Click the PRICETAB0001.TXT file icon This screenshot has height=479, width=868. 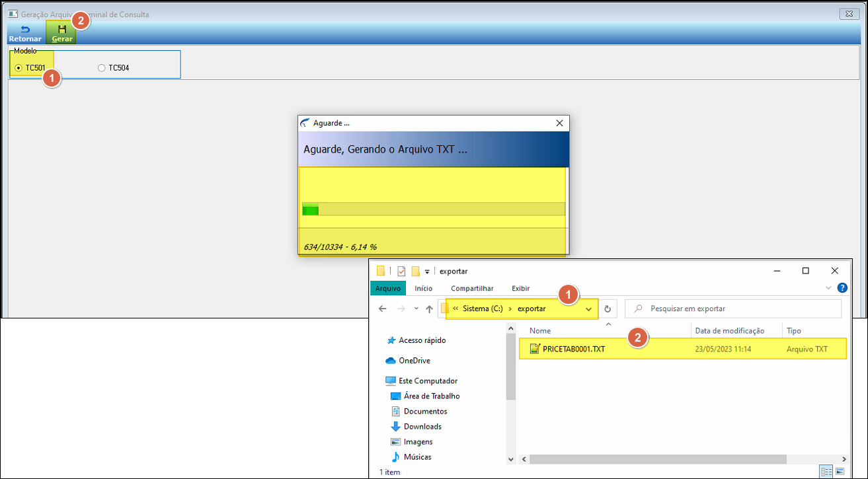[535, 348]
